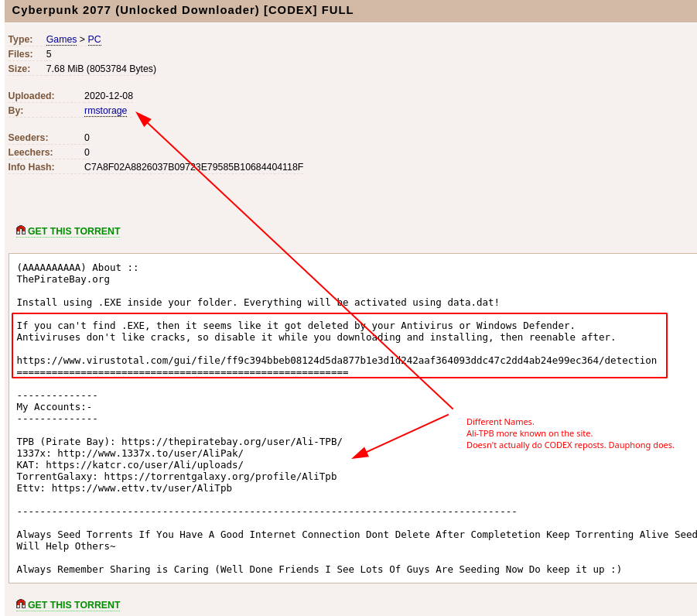Click the thepiratebay.org/user/Ali-TPB URL text
Image resolution: width=697 pixels, height=616 pixels.
tap(232, 442)
